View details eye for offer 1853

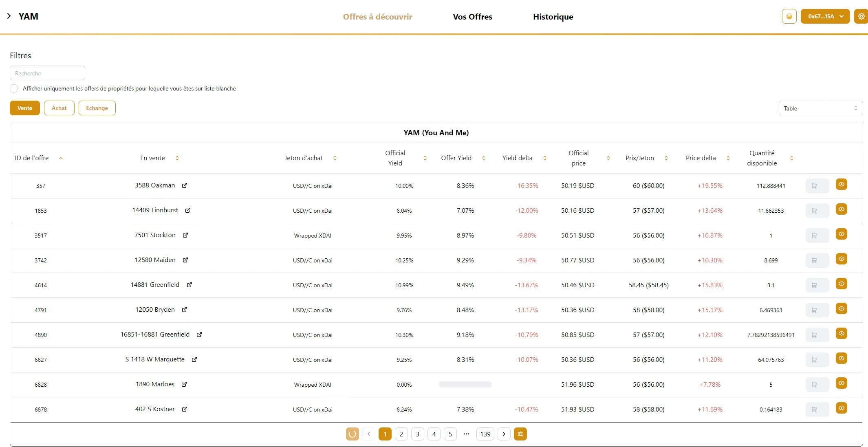(842, 209)
